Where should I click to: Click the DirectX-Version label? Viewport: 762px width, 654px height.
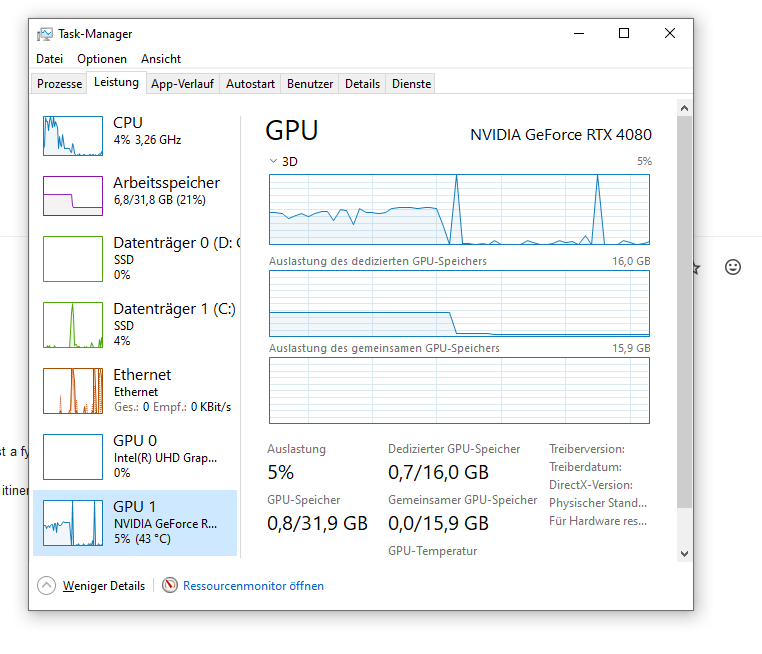pos(591,485)
